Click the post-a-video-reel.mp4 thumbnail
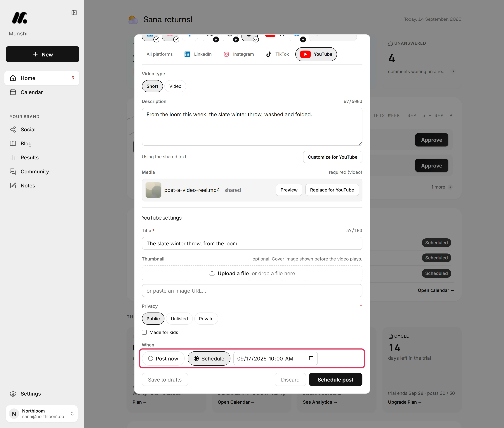This screenshot has height=428, width=504. pos(153,190)
